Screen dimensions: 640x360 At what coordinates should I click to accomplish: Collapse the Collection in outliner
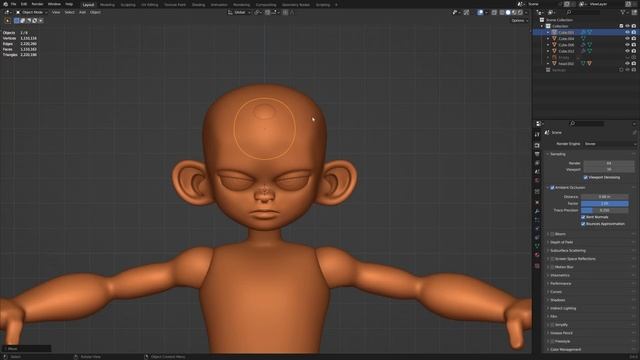[x=542, y=26]
